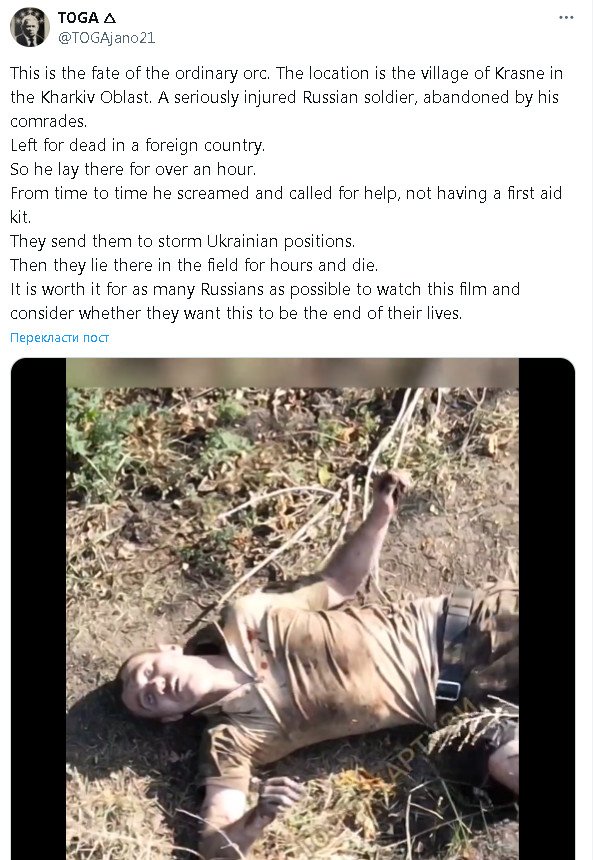Click the Перекласти пост translate link

click(x=59, y=337)
